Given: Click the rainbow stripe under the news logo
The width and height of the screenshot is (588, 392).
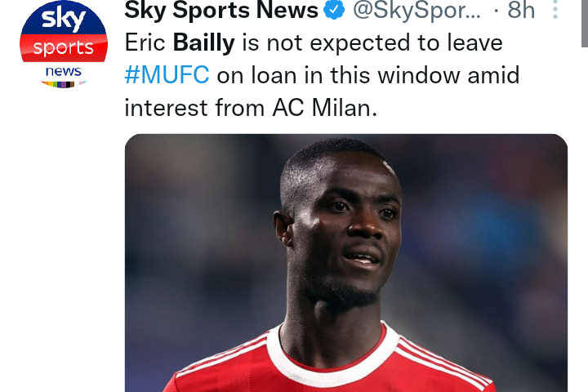Looking at the screenshot, I should [x=63, y=84].
